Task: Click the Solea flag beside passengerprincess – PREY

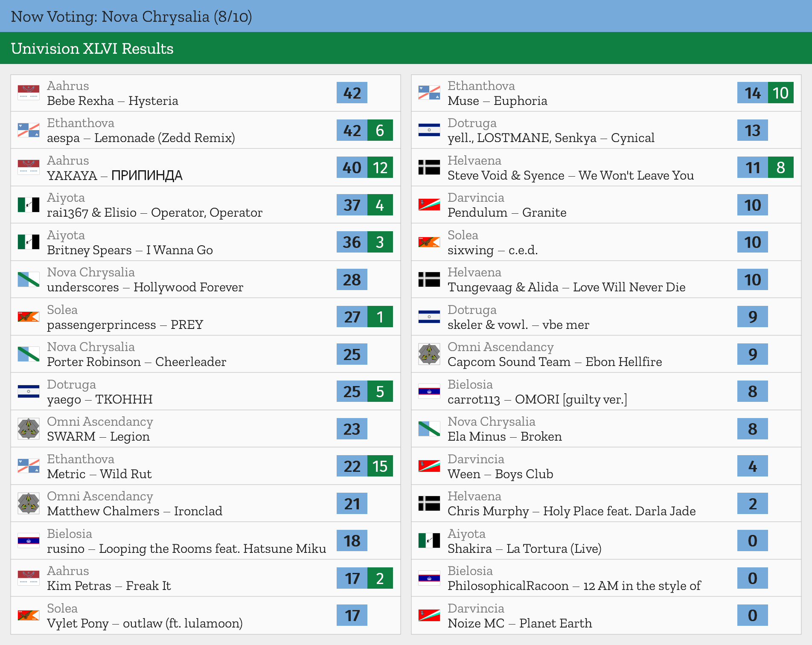Action: pyautogui.click(x=29, y=317)
